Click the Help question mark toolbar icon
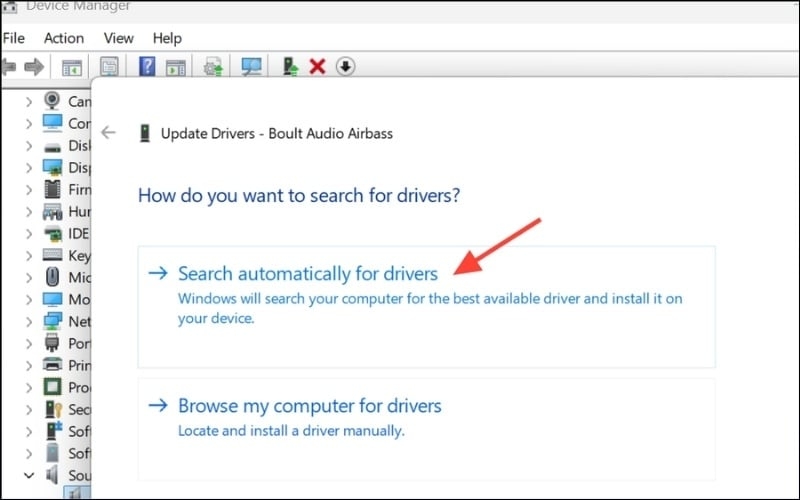The width and height of the screenshot is (800, 500). click(147, 67)
